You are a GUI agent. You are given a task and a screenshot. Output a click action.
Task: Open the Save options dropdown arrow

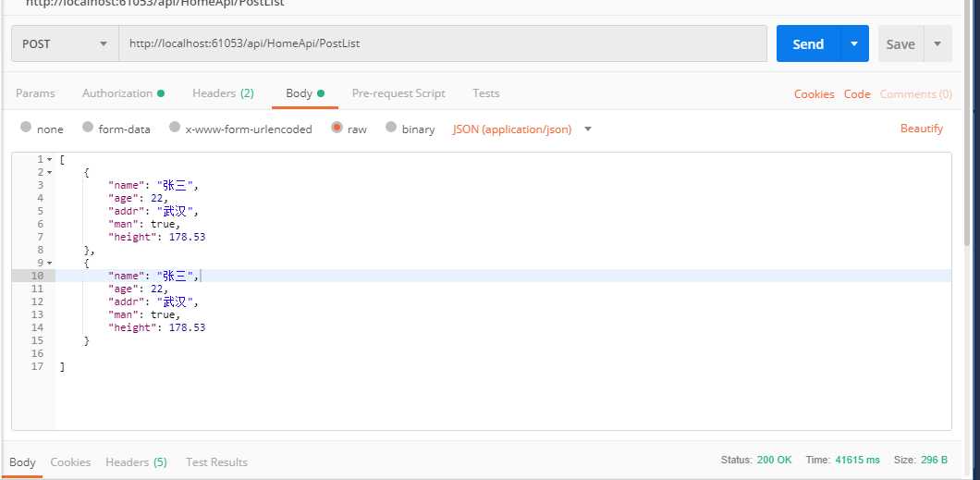tap(937, 43)
